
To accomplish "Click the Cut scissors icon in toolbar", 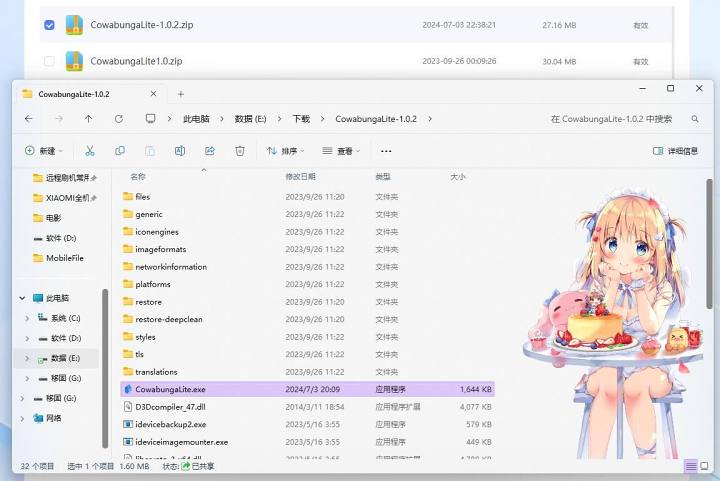I will (x=90, y=151).
